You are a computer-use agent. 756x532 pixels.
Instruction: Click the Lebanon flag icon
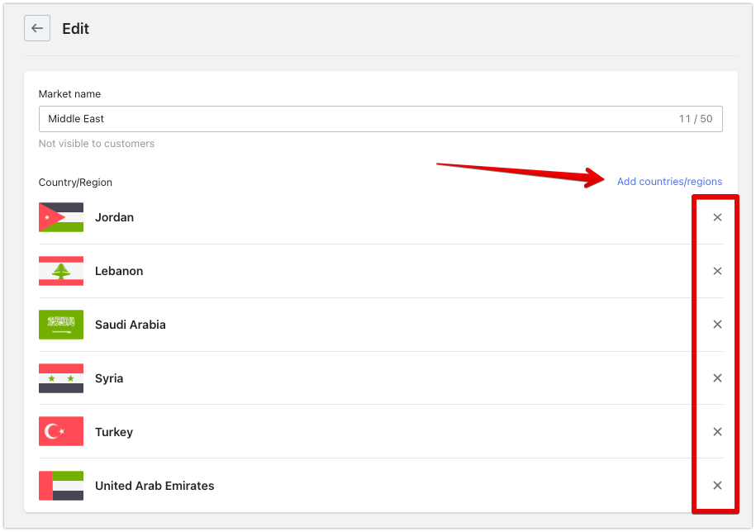[61, 271]
